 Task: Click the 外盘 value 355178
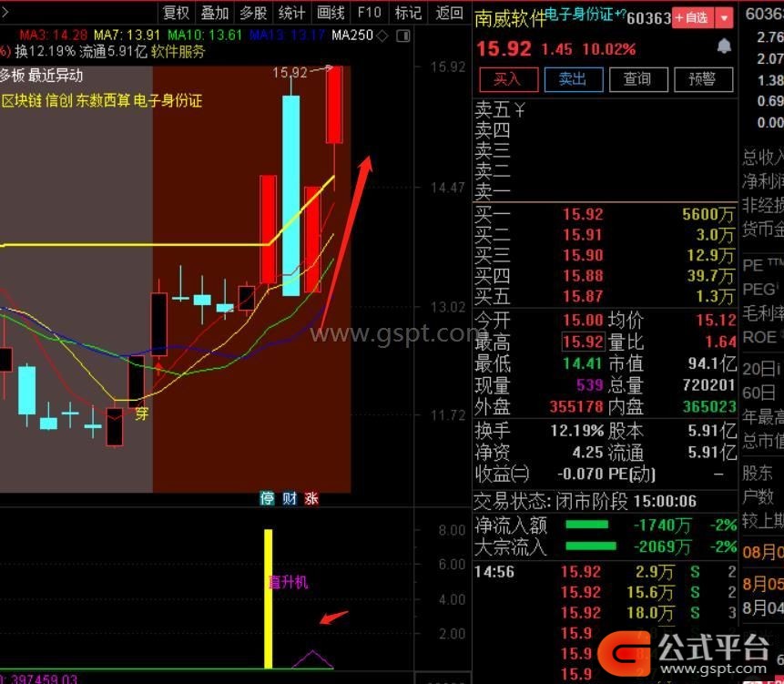point(576,407)
